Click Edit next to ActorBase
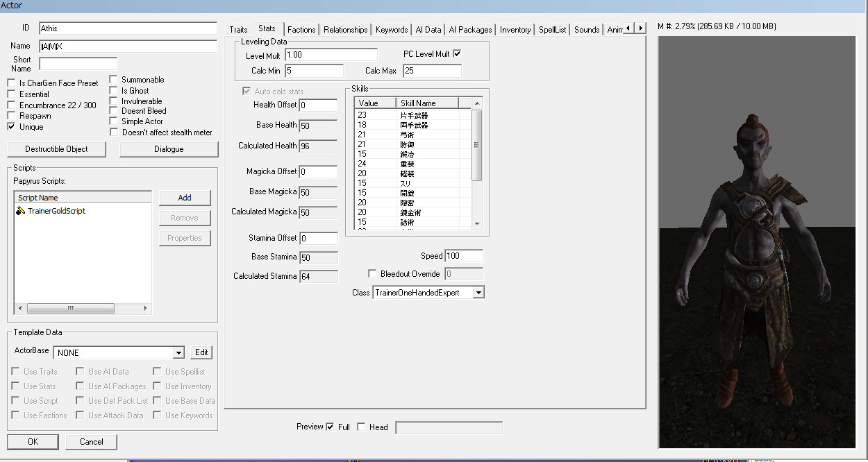Image resolution: width=868 pixels, height=462 pixels. (x=201, y=352)
